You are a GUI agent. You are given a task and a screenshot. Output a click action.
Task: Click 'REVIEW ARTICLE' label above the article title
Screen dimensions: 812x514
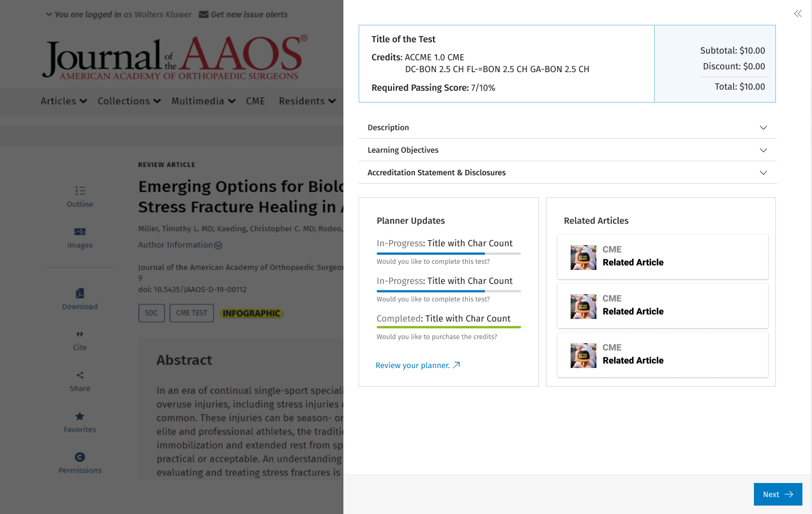click(x=167, y=165)
